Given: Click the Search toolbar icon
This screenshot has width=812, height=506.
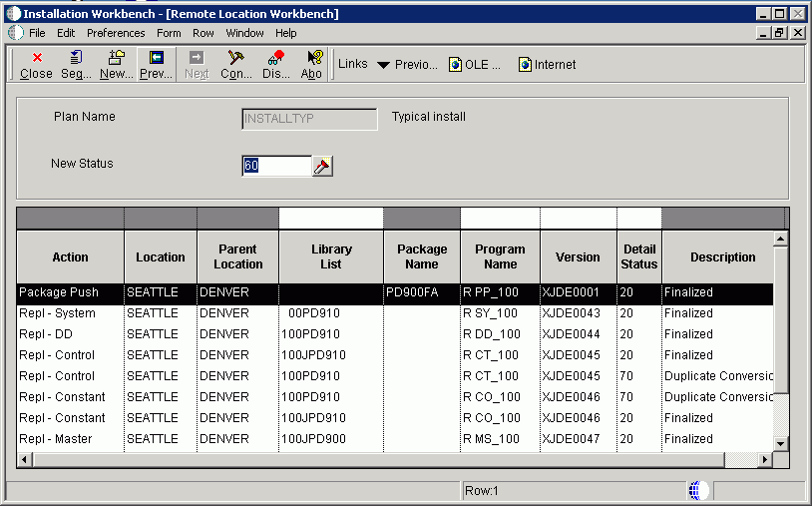Looking at the screenshot, I should [76, 65].
